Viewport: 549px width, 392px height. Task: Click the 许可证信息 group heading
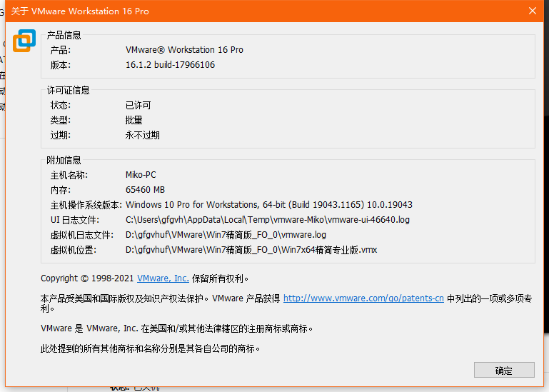click(69, 90)
